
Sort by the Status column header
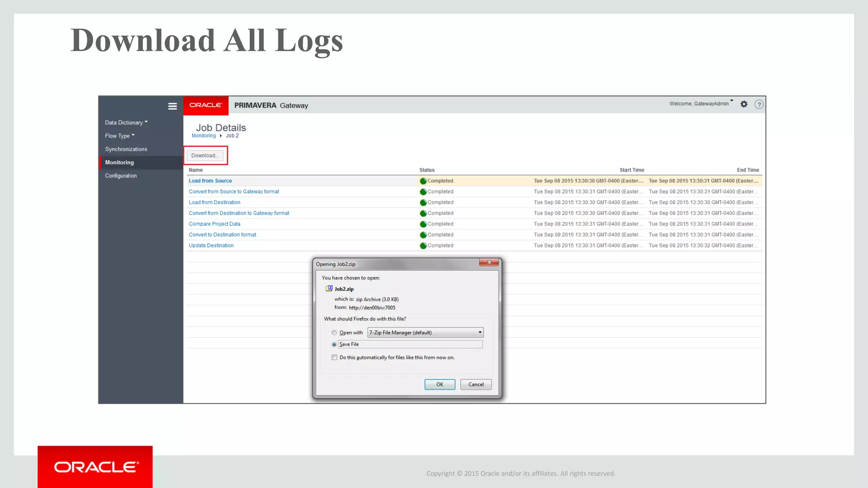point(427,170)
